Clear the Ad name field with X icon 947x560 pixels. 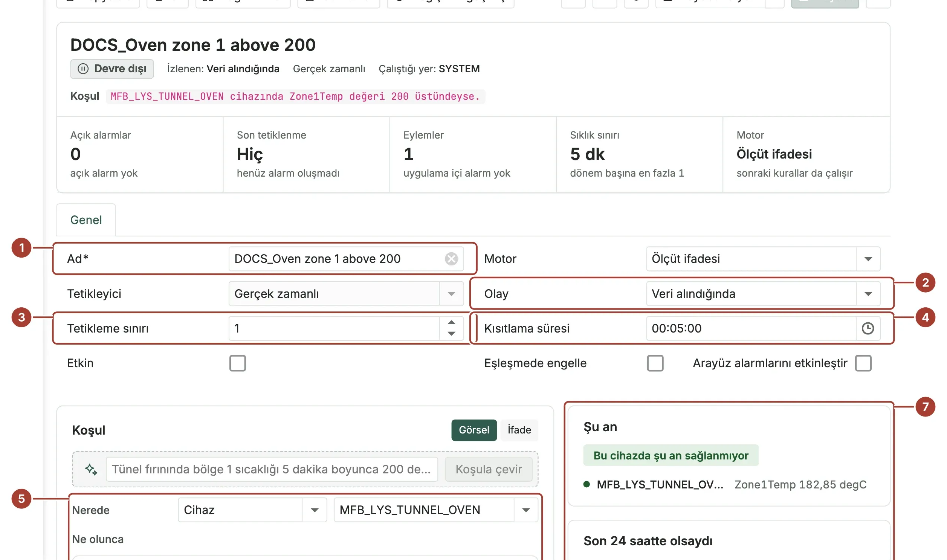point(451,259)
